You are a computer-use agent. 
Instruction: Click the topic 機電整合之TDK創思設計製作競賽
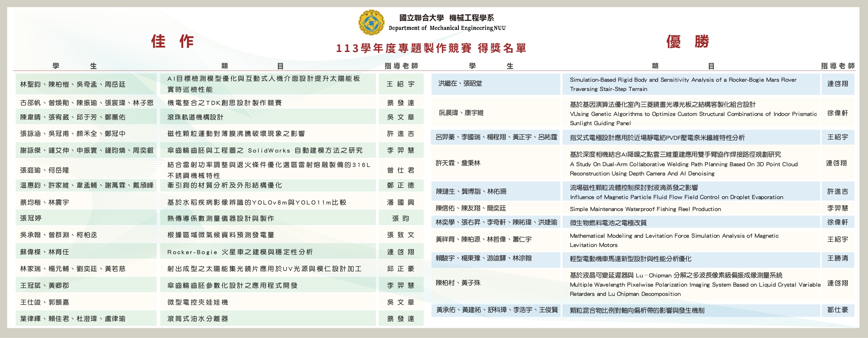[x=225, y=103]
